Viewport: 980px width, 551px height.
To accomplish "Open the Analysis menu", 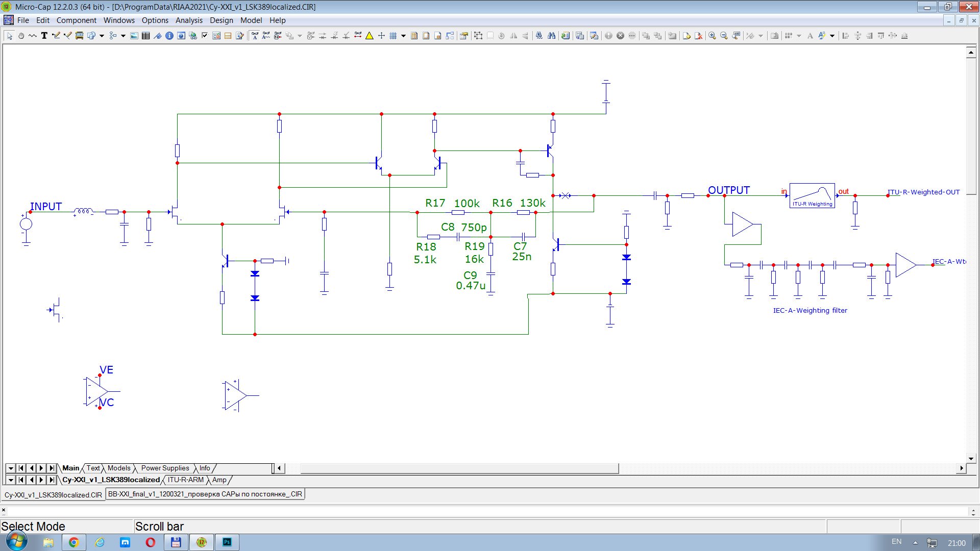I will point(189,20).
